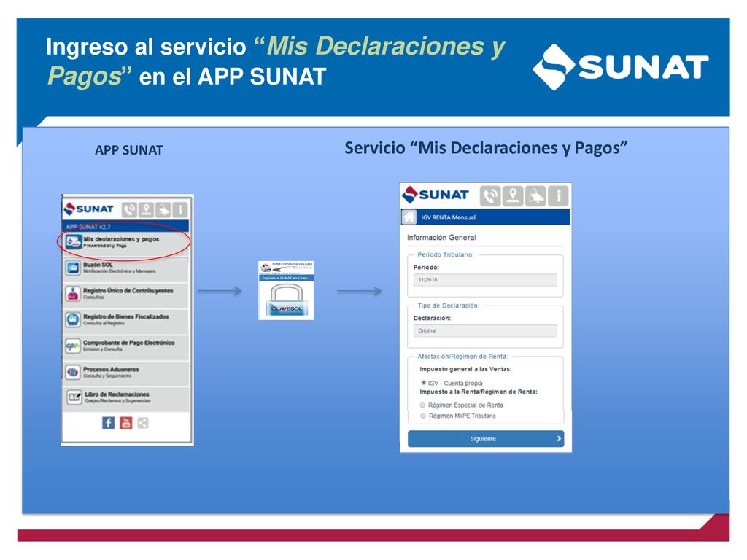Tap the info icon in APP SUNAT menu screen
The image size is (747, 560).
180,209
